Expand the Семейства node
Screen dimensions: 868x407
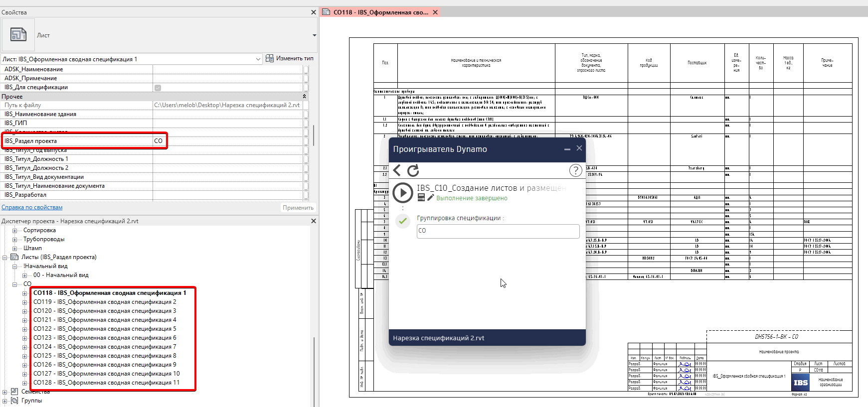(x=4, y=392)
